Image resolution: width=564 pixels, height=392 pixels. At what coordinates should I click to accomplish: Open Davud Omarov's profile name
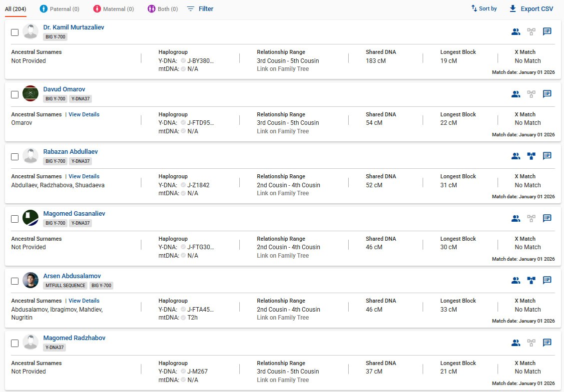coord(64,89)
